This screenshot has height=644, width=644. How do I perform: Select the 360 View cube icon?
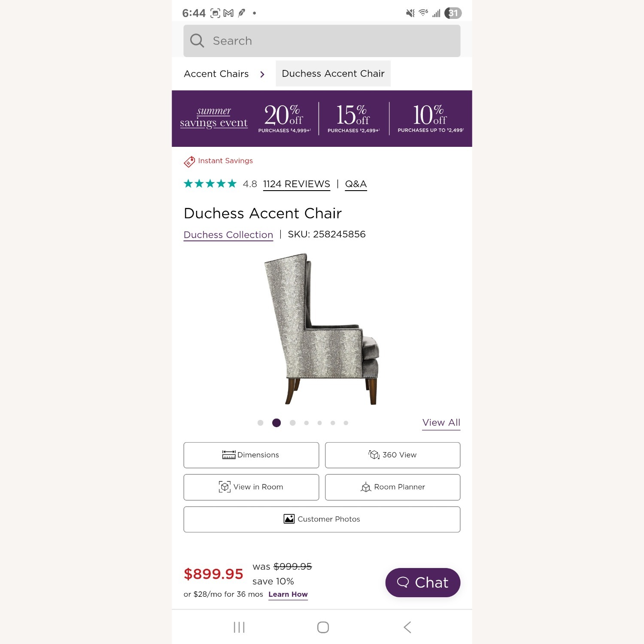point(374,455)
